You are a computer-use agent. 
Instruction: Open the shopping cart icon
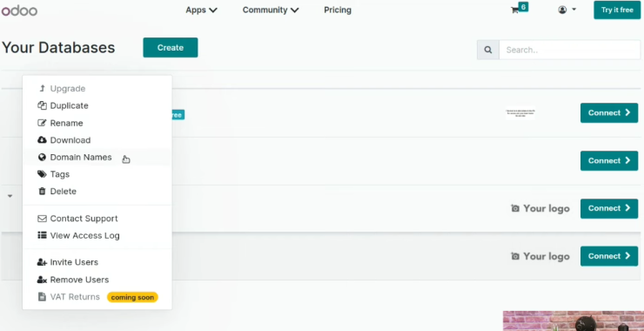point(514,10)
